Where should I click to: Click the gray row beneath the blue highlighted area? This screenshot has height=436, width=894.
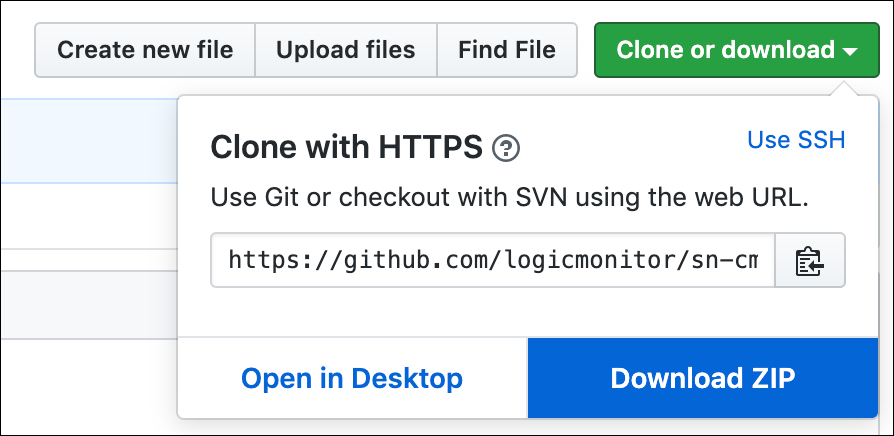tap(89, 305)
